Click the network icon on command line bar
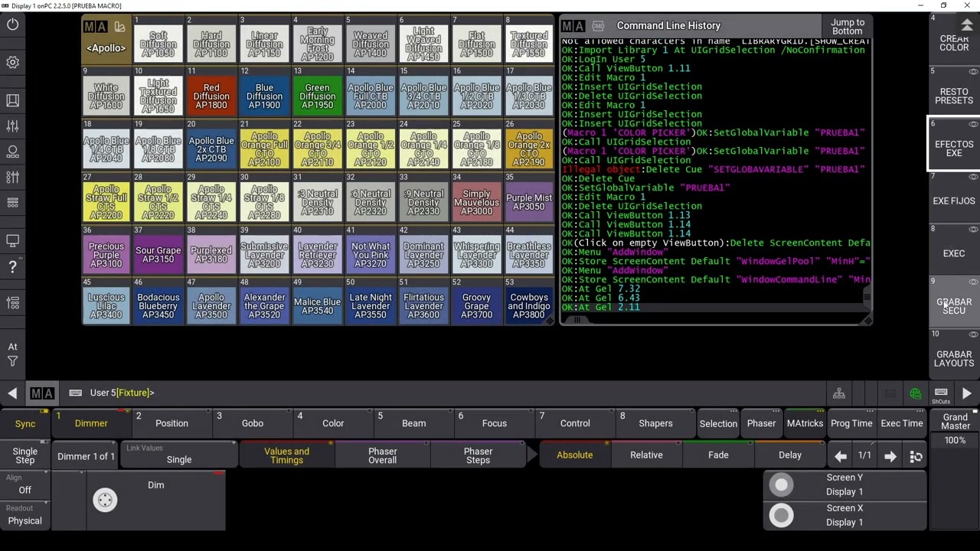The height and width of the screenshot is (551, 980). click(839, 393)
